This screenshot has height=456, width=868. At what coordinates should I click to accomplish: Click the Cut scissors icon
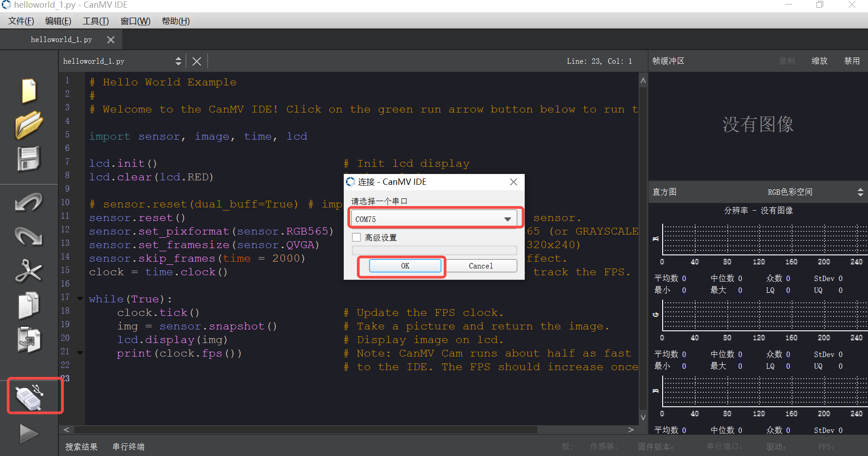[29, 270]
